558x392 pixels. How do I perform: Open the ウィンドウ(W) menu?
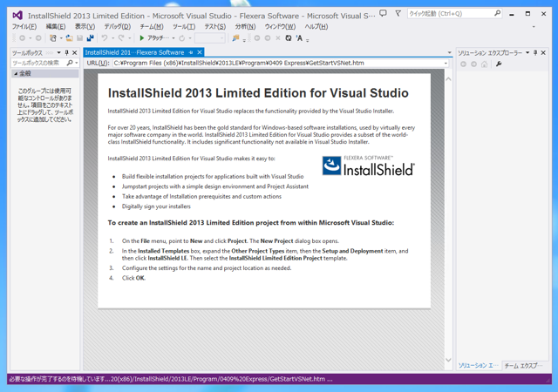click(280, 26)
